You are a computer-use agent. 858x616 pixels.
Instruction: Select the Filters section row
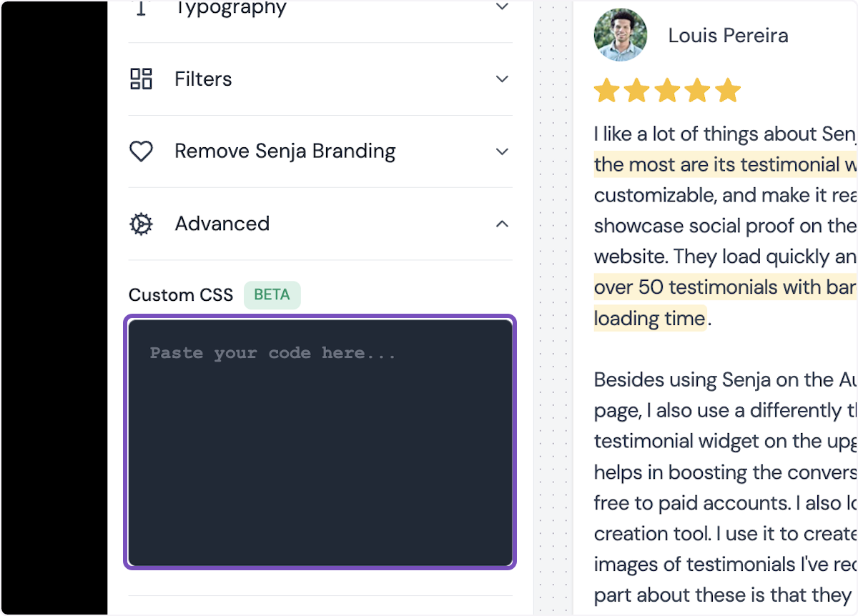[x=320, y=79]
